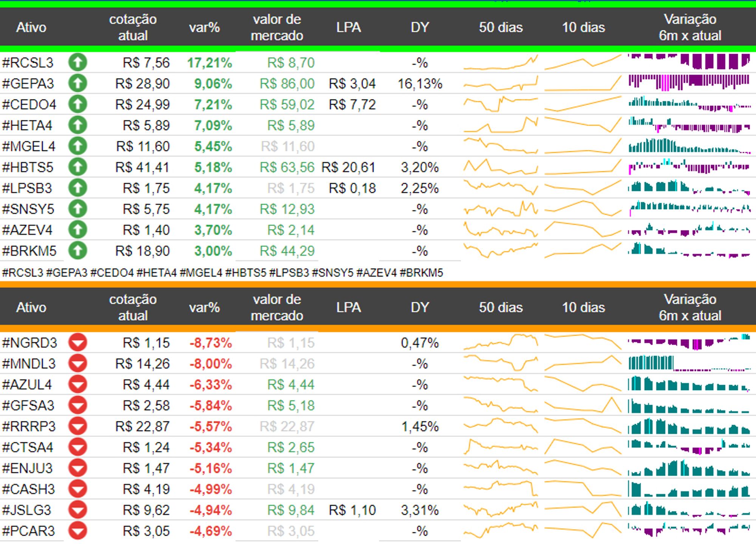Click the red down arrow next to #MNDL3
This screenshot has height=544, width=756.
[x=78, y=364]
